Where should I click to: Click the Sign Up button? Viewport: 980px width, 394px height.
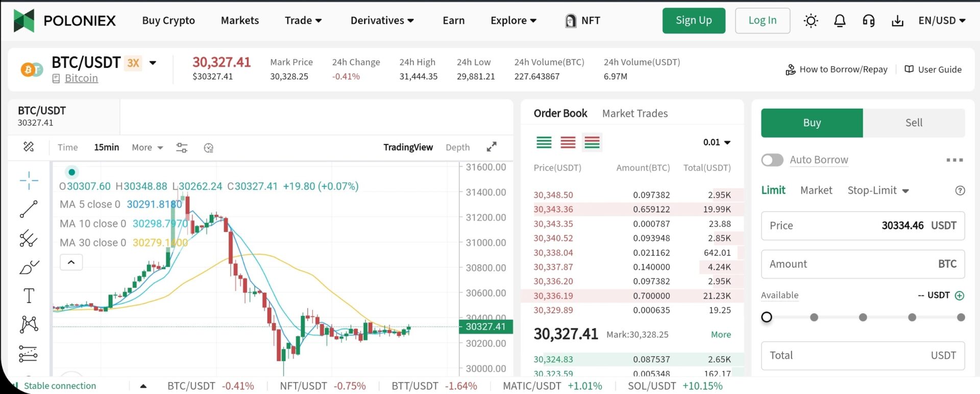694,20
